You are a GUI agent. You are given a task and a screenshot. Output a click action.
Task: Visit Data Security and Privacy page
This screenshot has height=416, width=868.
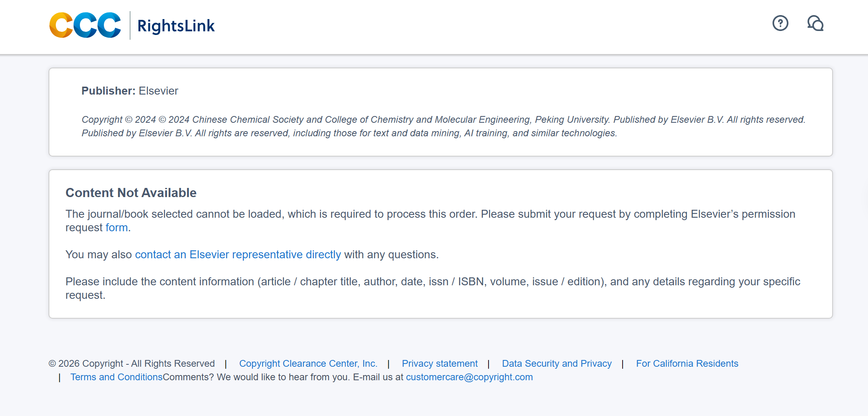[x=557, y=364]
